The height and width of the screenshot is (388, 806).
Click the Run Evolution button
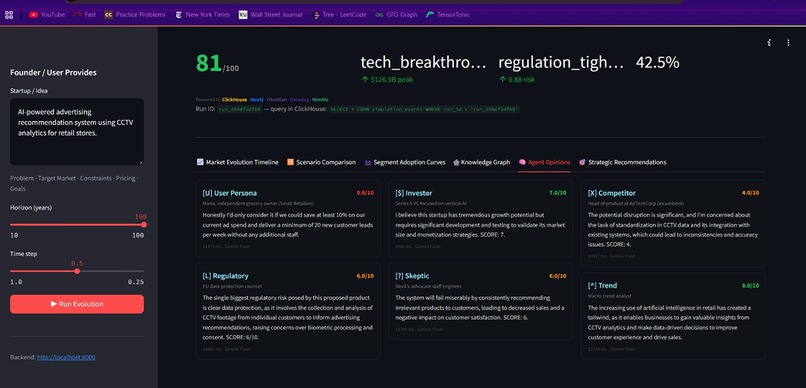point(77,304)
